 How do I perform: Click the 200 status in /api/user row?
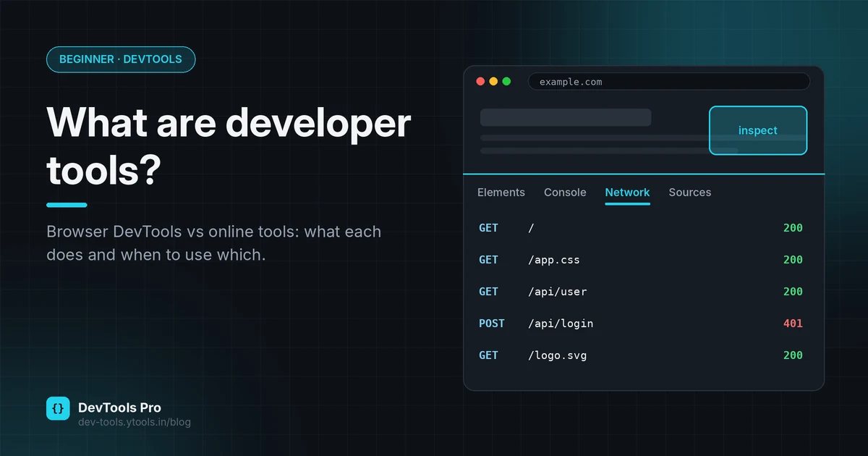793,292
